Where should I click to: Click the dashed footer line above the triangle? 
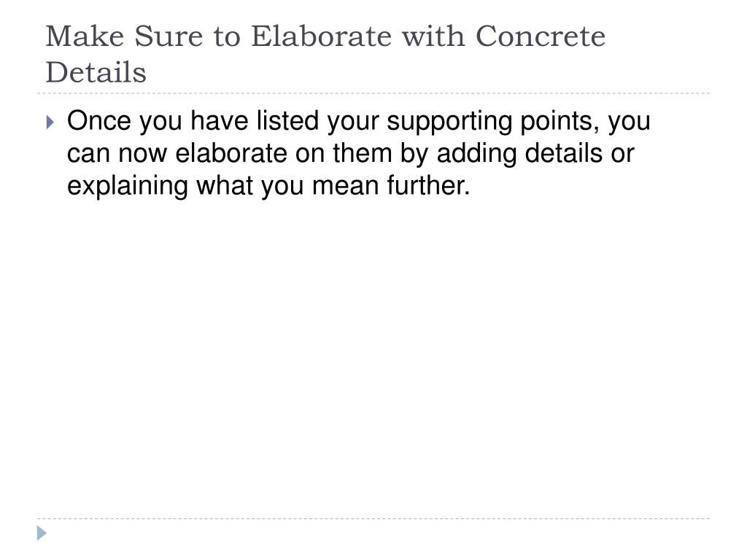373,518
